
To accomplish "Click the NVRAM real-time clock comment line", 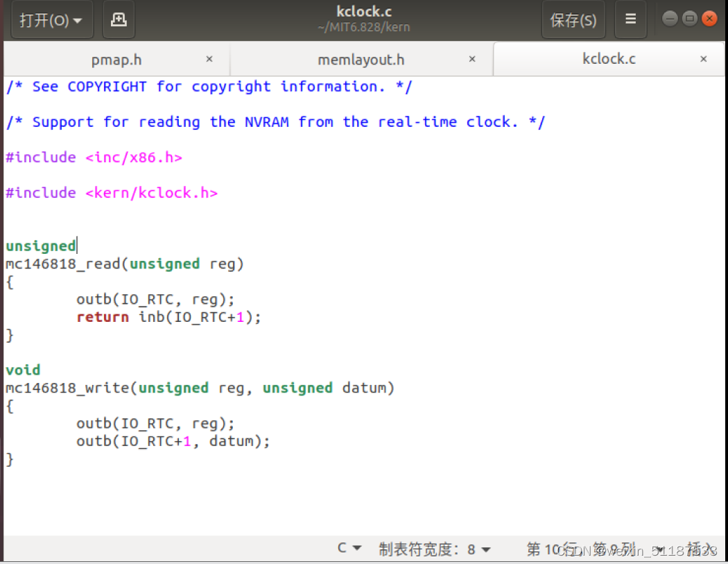I will 275,121.
